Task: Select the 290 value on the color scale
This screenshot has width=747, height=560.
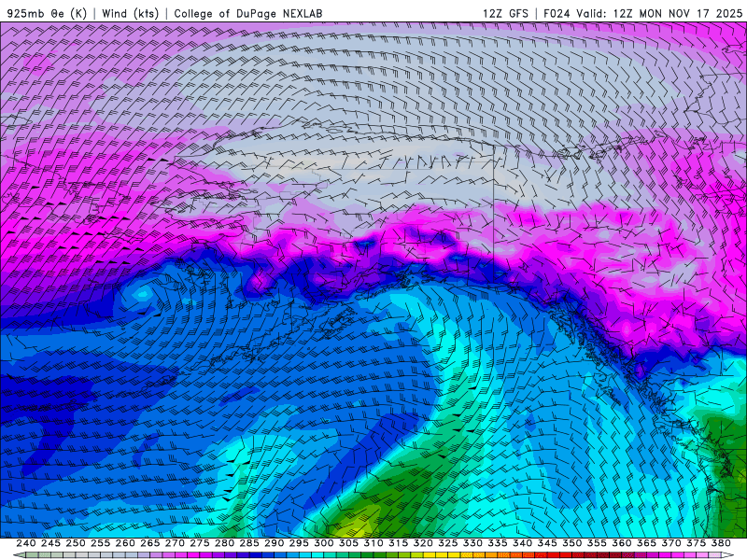Action: [x=274, y=543]
